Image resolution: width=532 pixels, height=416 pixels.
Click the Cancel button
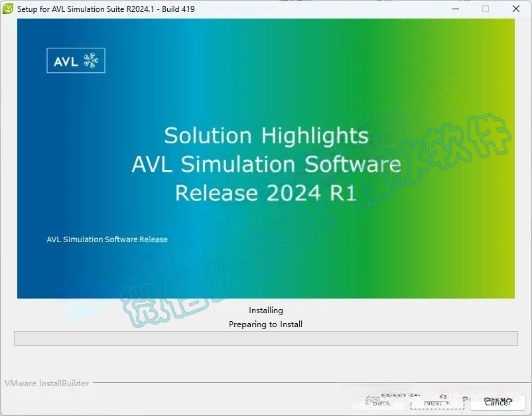pyautogui.click(x=498, y=403)
